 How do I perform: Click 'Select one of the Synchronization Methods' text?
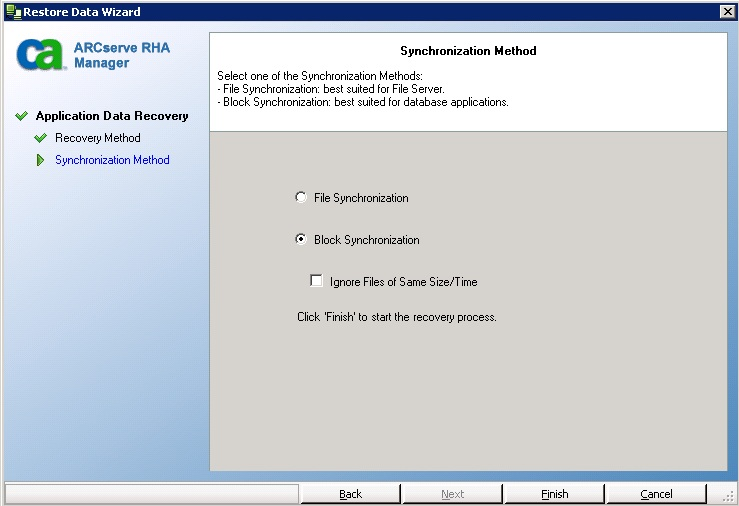(320, 76)
